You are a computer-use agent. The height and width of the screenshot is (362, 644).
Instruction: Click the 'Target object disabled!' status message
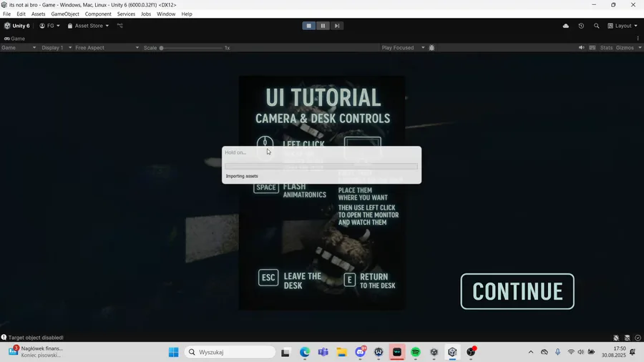[x=36, y=338]
